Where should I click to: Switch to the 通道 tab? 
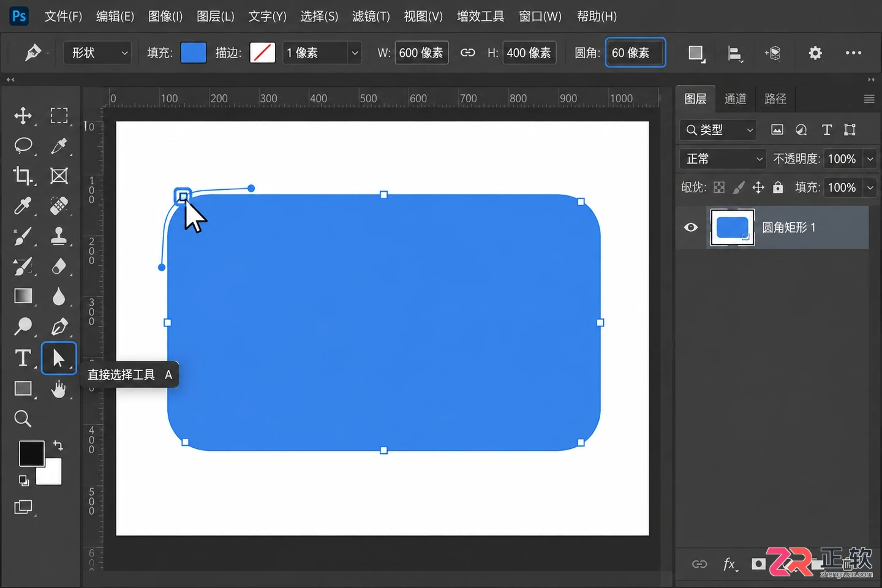pos(735,99)
